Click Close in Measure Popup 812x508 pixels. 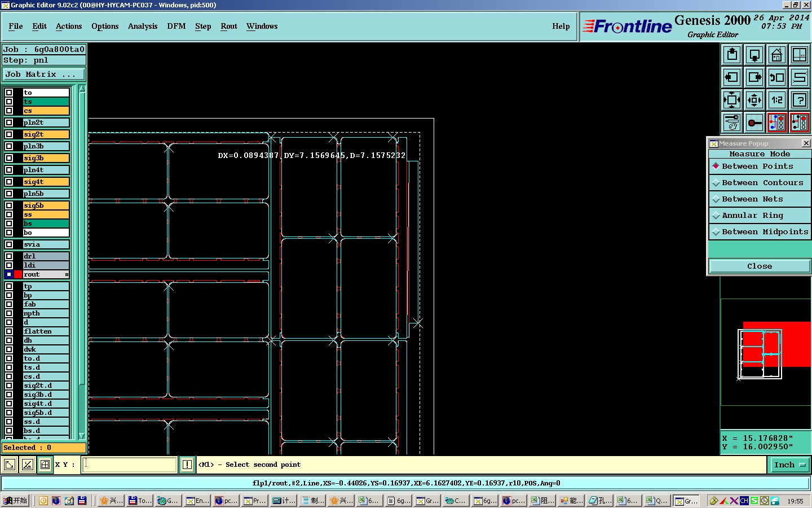click(x=760, y=266)
